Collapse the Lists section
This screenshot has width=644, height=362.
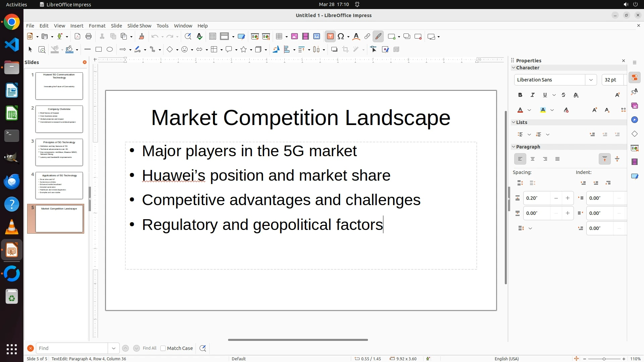tap(514, 122)
